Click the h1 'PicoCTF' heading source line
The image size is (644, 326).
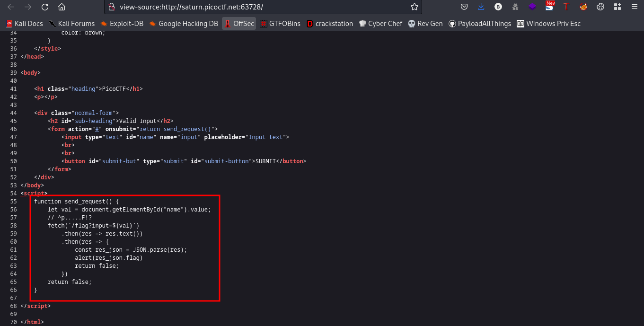click(x=88, y=89)
